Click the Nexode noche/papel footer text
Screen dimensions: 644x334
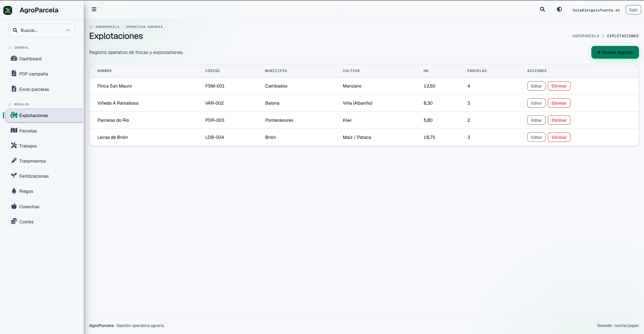point(618,326)
